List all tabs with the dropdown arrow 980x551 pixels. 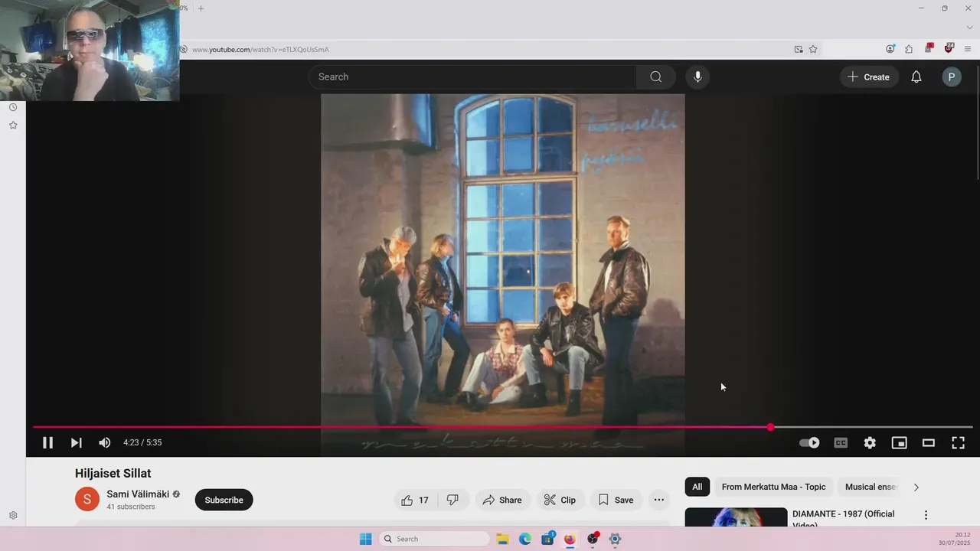969,28
